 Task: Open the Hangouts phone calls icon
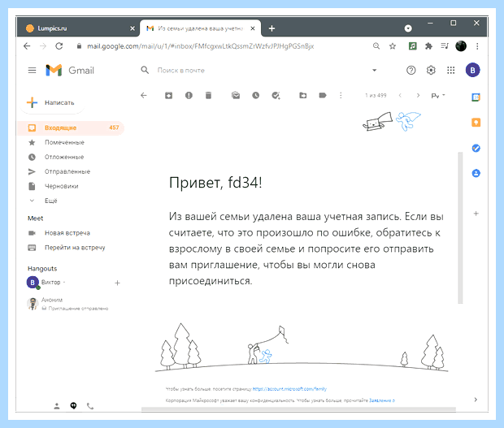click(90, 406)
